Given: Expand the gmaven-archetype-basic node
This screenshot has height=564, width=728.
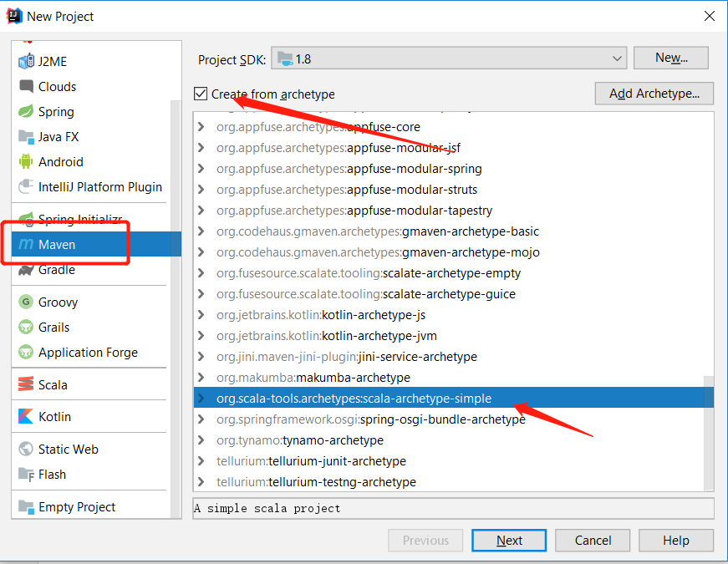Looking at the screenshot, I should tap(201, 231).
